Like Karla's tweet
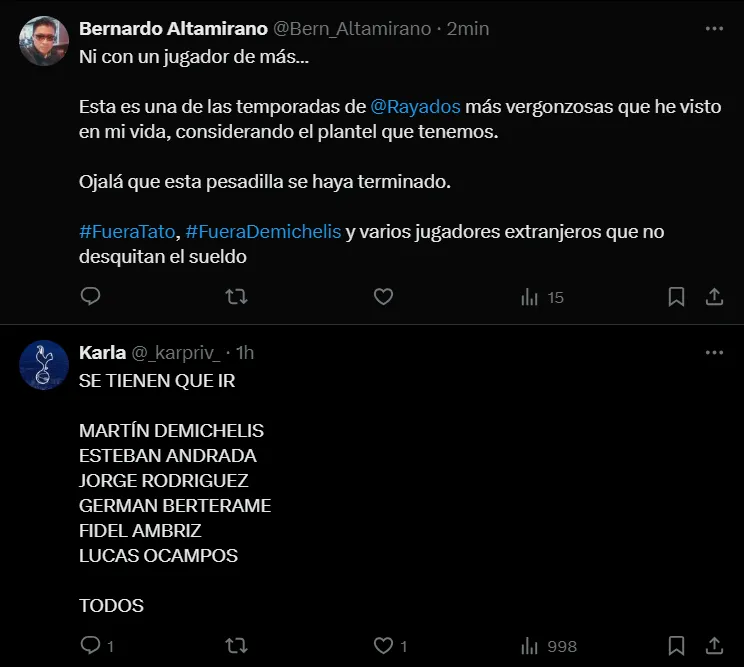 point(382,646)
